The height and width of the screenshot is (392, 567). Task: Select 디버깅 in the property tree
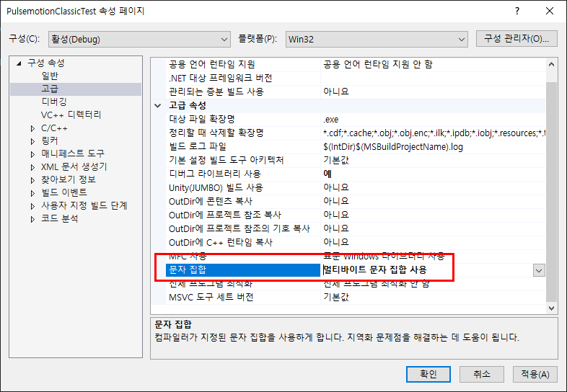(x=54, y=102)
